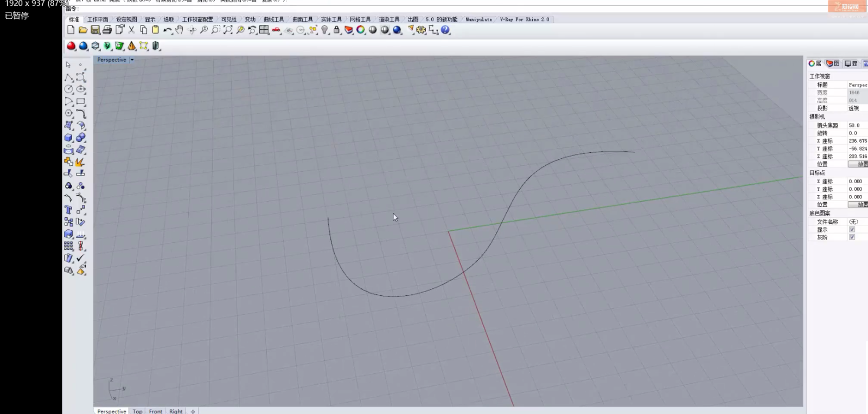Viewport: 868px width, 414px height.
Task: Click the camera 位置 放置 button
Action: (859, 164)
